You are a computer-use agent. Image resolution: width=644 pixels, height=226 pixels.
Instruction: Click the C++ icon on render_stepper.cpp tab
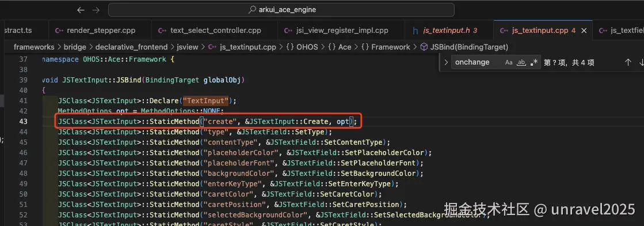click(x=59, y=31)
